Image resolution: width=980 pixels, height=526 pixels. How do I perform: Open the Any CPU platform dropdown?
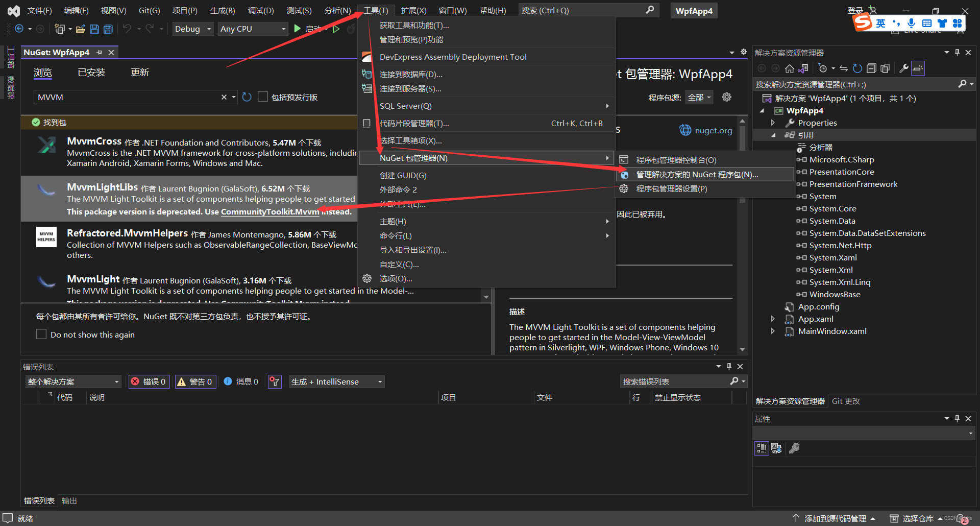pos(253,29)
